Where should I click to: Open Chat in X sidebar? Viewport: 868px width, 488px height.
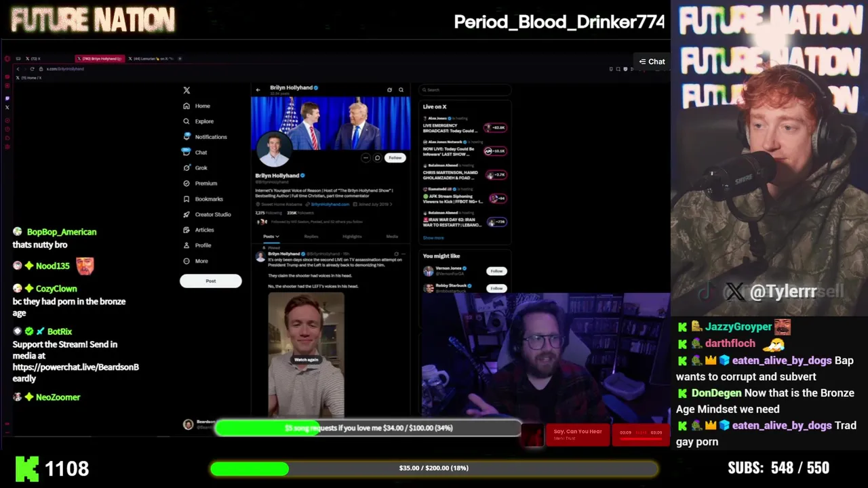[195, 152]
